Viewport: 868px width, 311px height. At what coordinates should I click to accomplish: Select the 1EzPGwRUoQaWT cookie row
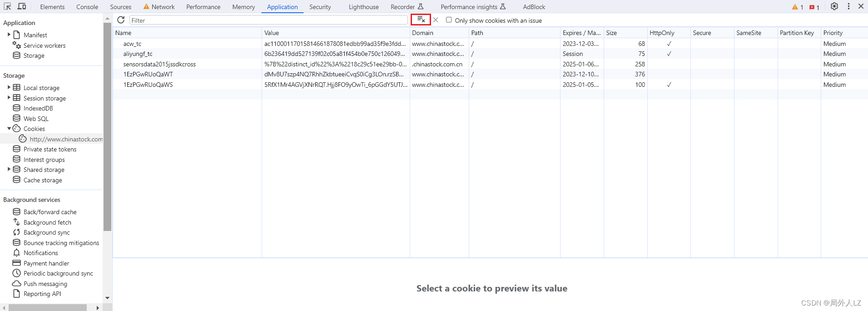[490, 74]
